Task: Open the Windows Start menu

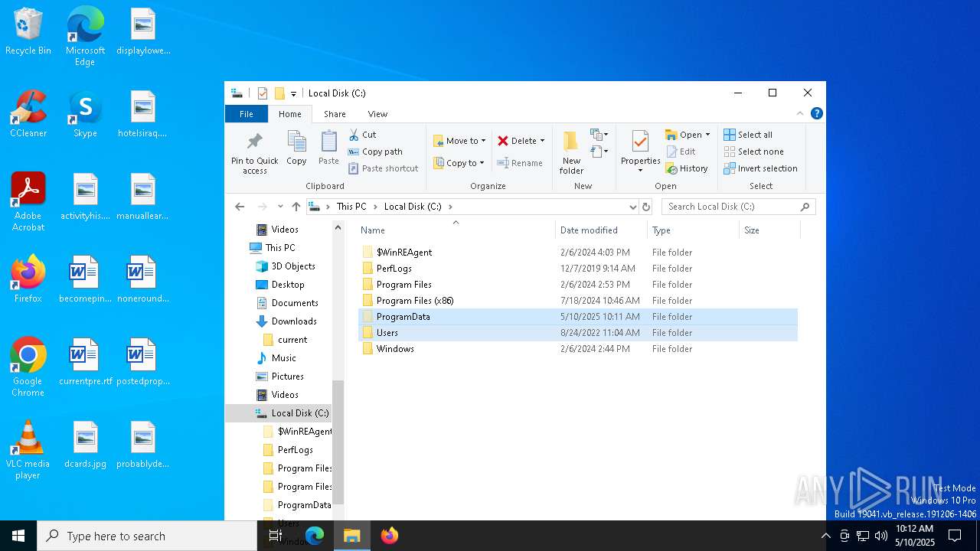Action: 18,536
